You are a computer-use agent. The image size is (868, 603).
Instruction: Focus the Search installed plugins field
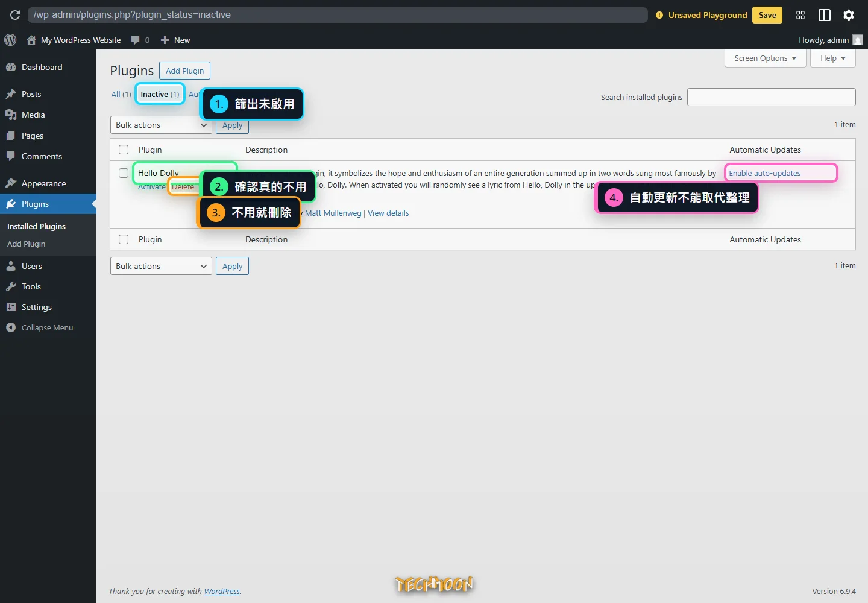click(x=772, y=97)
